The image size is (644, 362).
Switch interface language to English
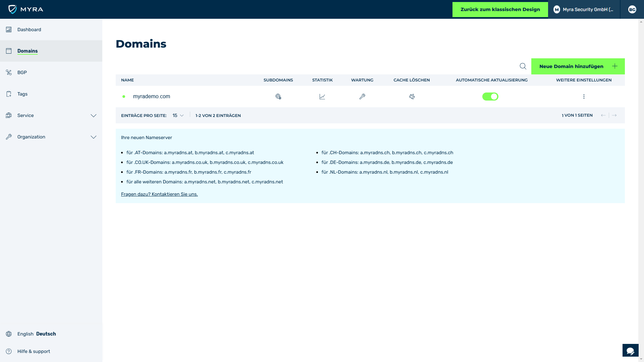(x=25, y=334)
